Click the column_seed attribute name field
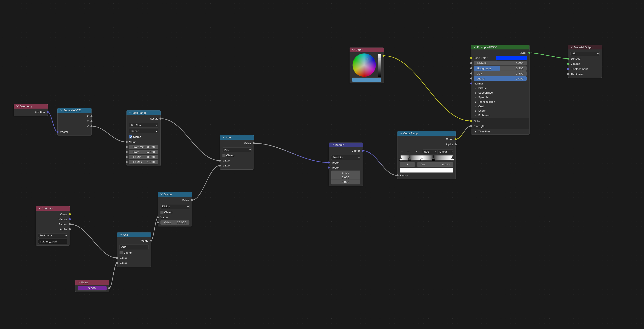The height and width of the screenshot is (329, 644). [x=53, y=242]
